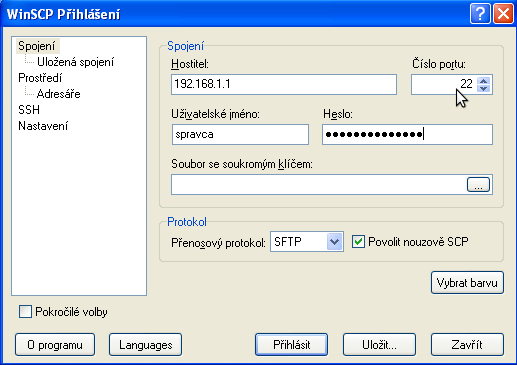
Task: Open Nastavení in the navigation tree
Action: click(x=43, y=126)
